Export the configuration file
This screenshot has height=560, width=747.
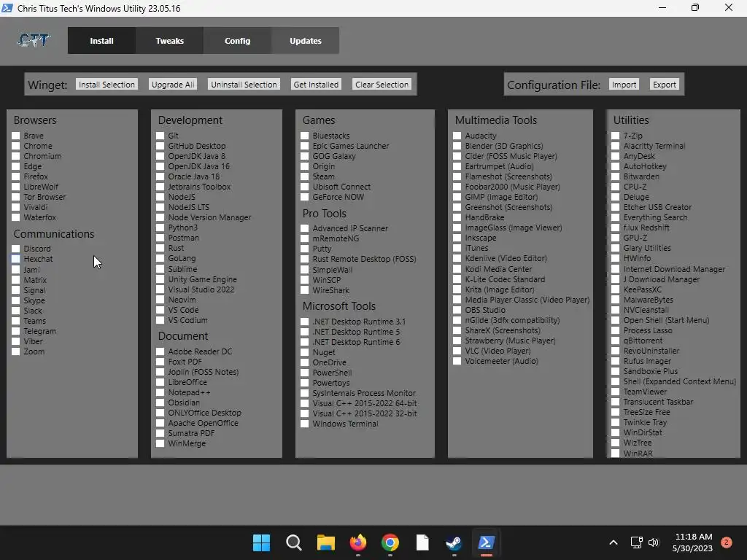click(x=664, y=85)
